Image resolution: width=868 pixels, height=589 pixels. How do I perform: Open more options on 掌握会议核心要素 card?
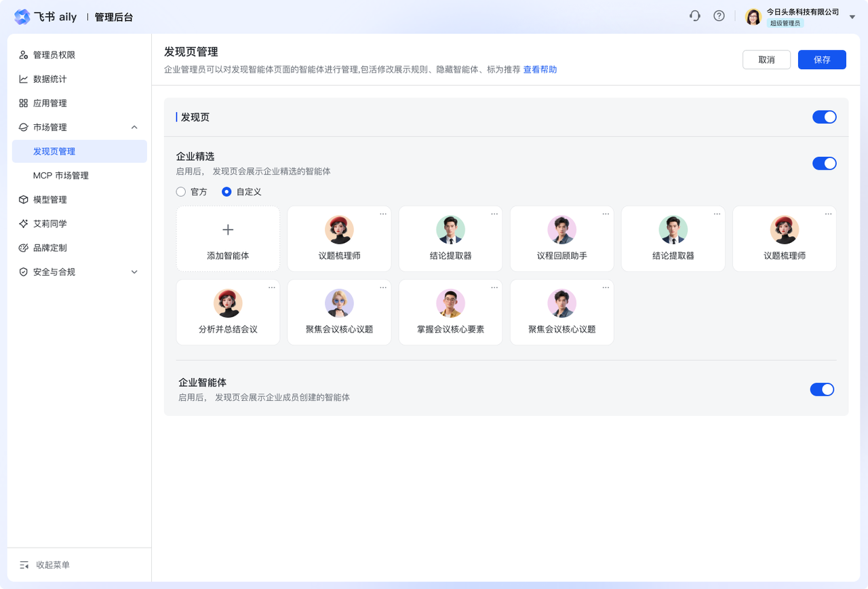[x=494, y=287]
